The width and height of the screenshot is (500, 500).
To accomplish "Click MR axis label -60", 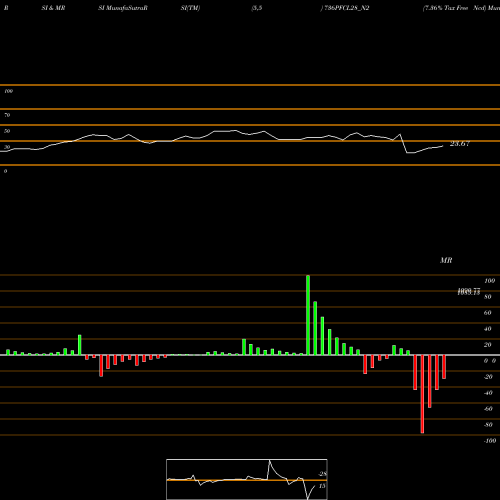I will coord(488,409).
